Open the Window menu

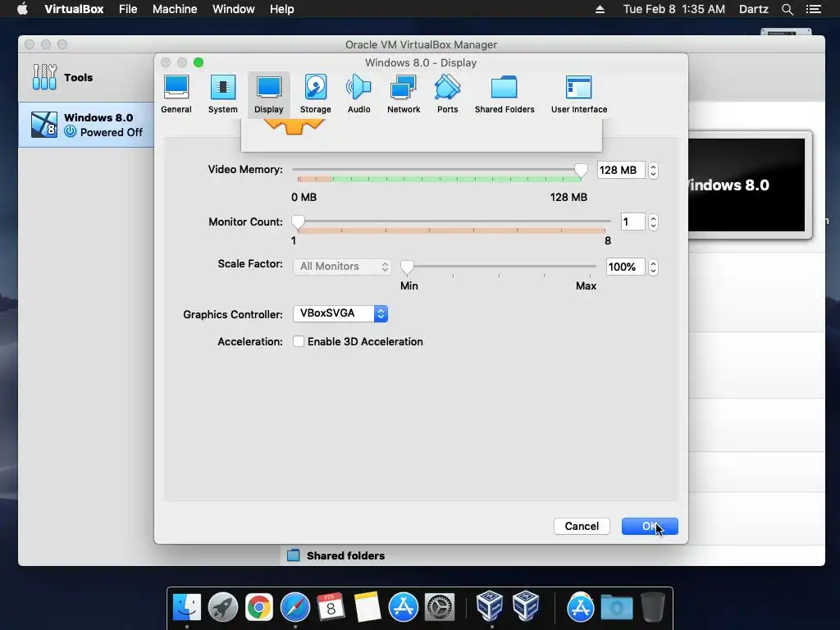(234, 9)
